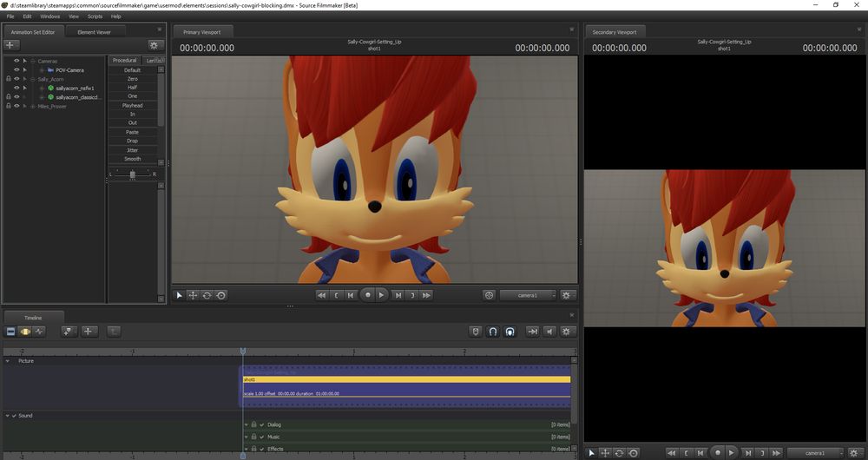The width and height of the screenshot is (868, 460).
Task: Collapse the Picture track group
Action: 8,361
